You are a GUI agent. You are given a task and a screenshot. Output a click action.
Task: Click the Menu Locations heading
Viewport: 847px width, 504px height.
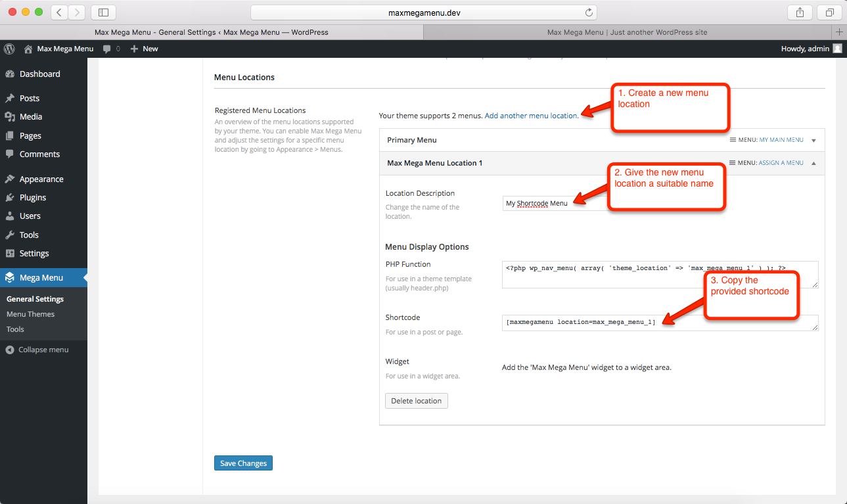pyautogui.click(x=244, y=78)
